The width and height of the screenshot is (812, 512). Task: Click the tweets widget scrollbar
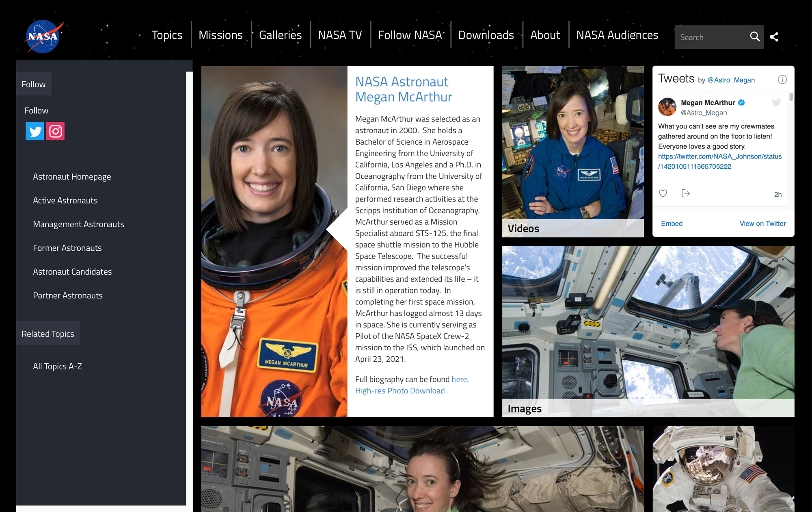(791, 97)
